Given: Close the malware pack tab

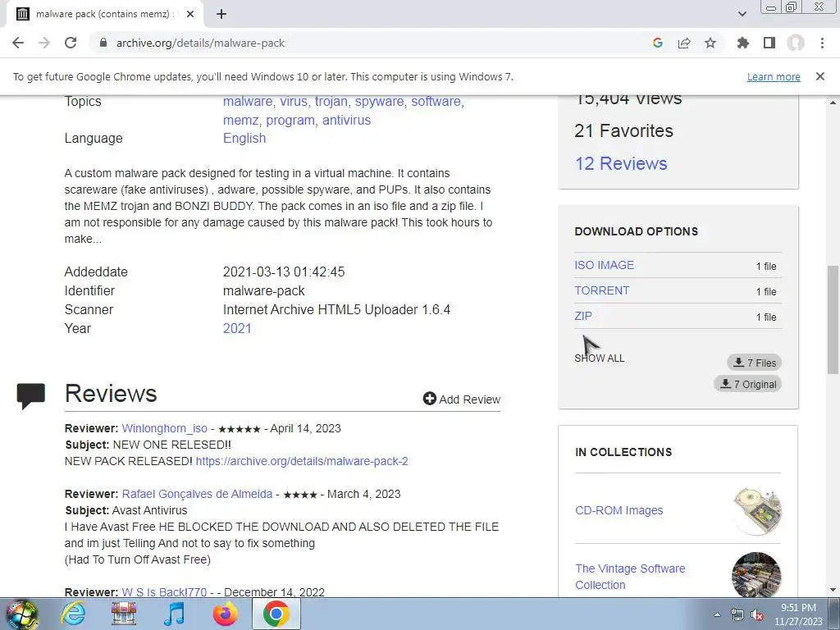Looking at the screenshot, I should coord(190,14).
